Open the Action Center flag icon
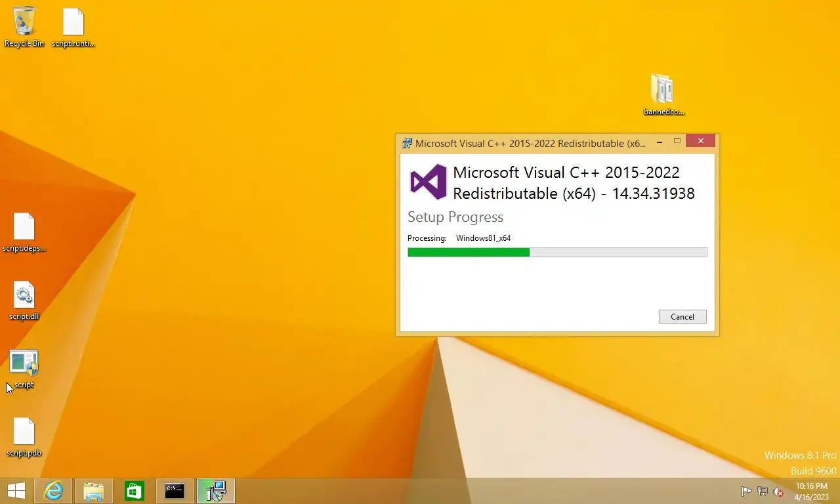This screenshot has width=840, height=504. [746, 492]
